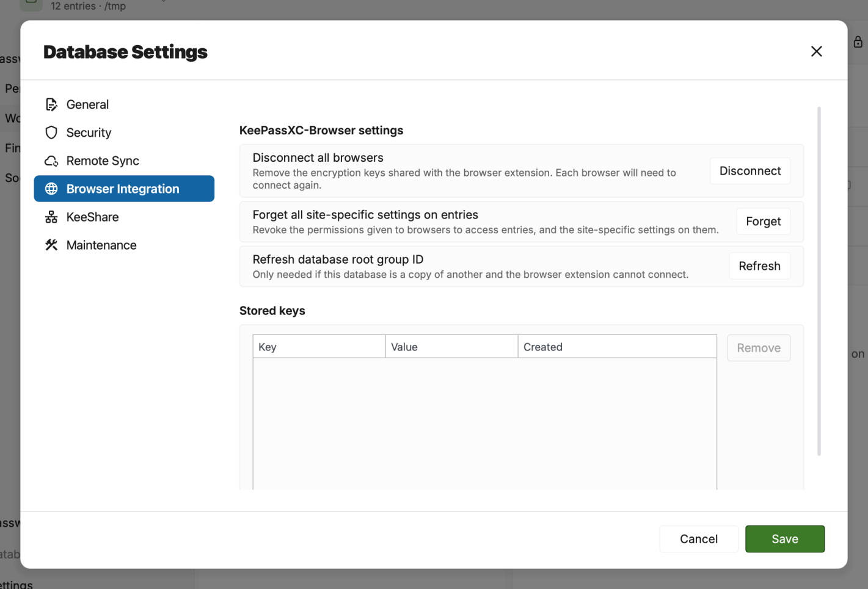The width and height of the screenshot is (868, 589).
Task: Click the lock icon behind the dialog
Action: pos(858,42)
